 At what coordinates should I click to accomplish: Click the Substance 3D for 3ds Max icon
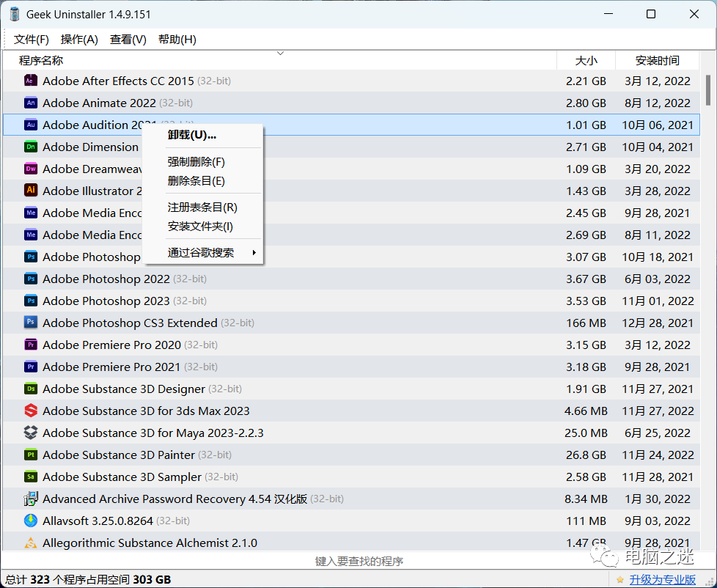(x=31, y=411)
